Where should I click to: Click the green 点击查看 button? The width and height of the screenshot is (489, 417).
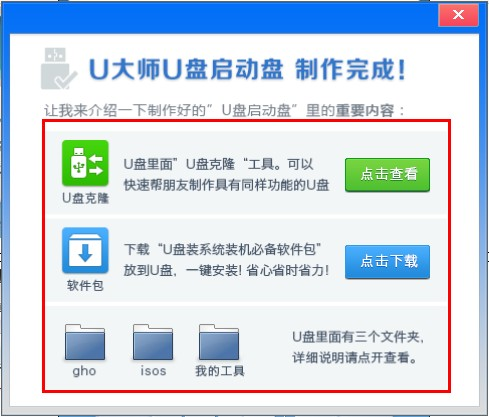[387, 175]
